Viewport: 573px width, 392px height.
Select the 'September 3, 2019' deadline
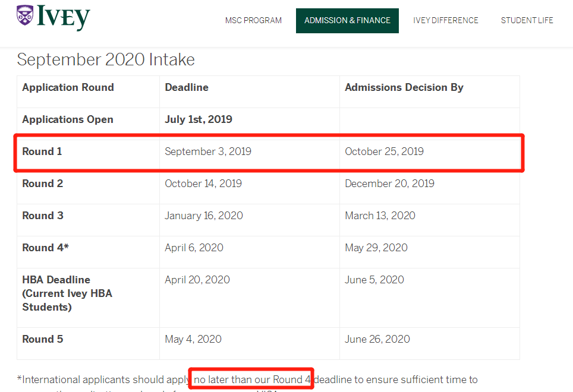(x=208, y=151)
